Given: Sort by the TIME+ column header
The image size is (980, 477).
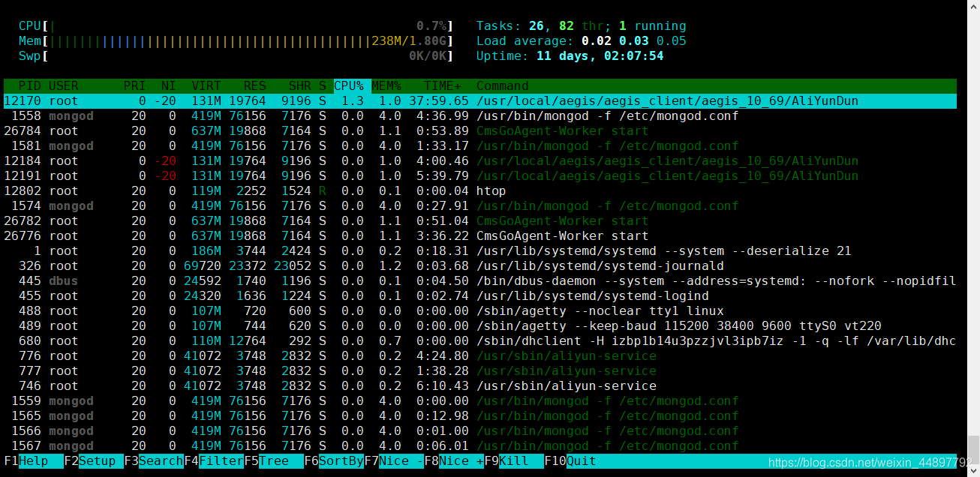Looking at the screenshot, I should point(443,86).
